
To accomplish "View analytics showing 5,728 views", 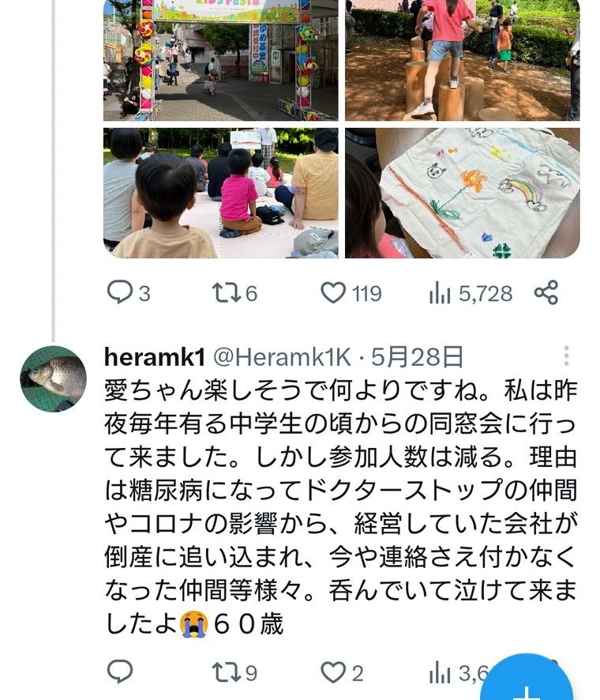I will pyautogui.click(x=471, y=293).
